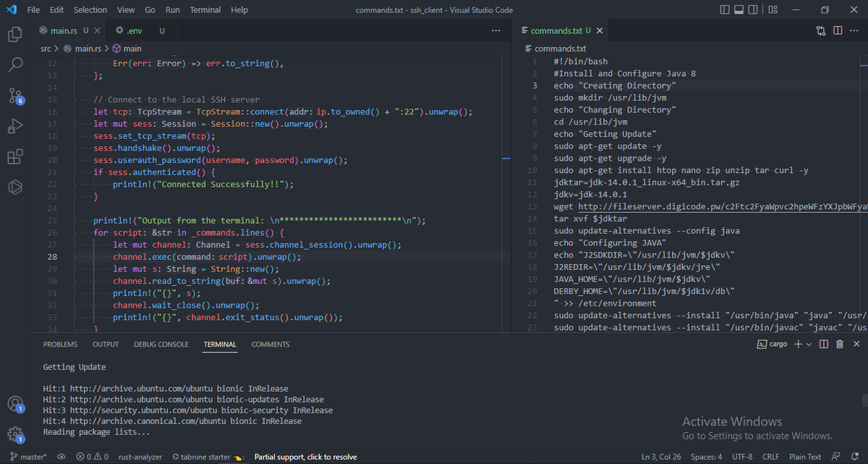This screenshot has width=868, height=464.
Task: Click the main function breadcrumb segment
Action: pyautogui.click(x=127, y=48)
